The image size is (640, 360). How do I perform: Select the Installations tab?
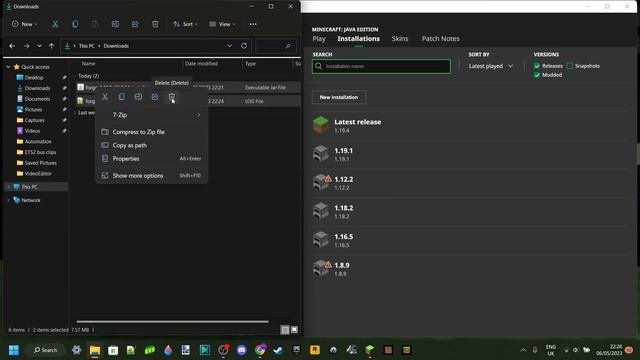coord(358,39)
